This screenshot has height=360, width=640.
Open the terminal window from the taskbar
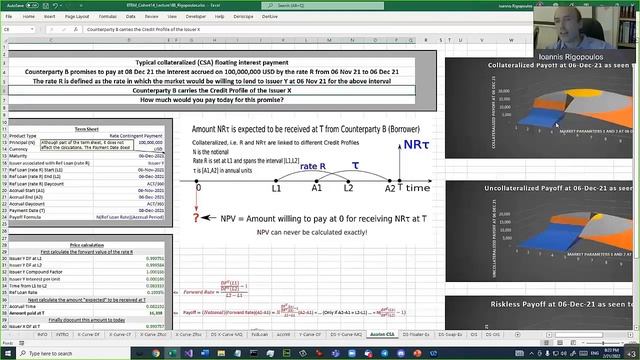253,353
